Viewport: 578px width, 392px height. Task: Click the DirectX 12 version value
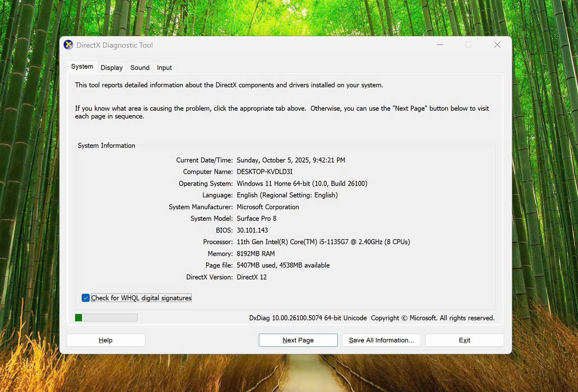coord(252,277)
